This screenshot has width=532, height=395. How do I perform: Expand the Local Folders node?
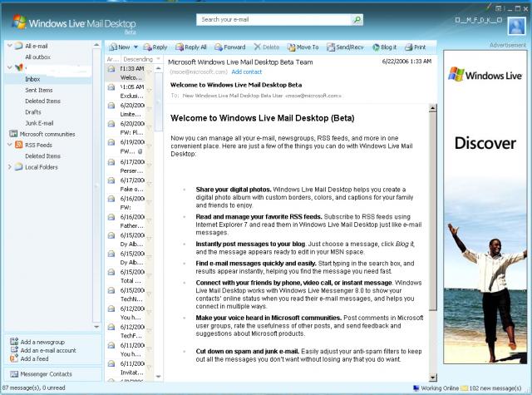[9, 166]
